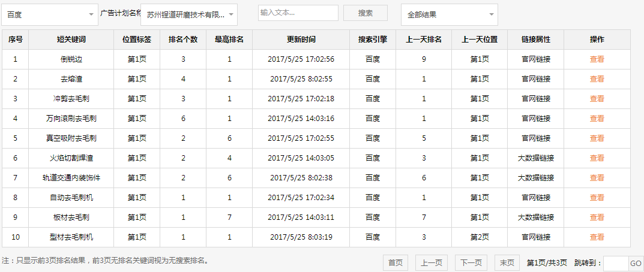Click 查看 for 型材去毛刺机
This screenshot has width=644, height=272.
(597, 237)
